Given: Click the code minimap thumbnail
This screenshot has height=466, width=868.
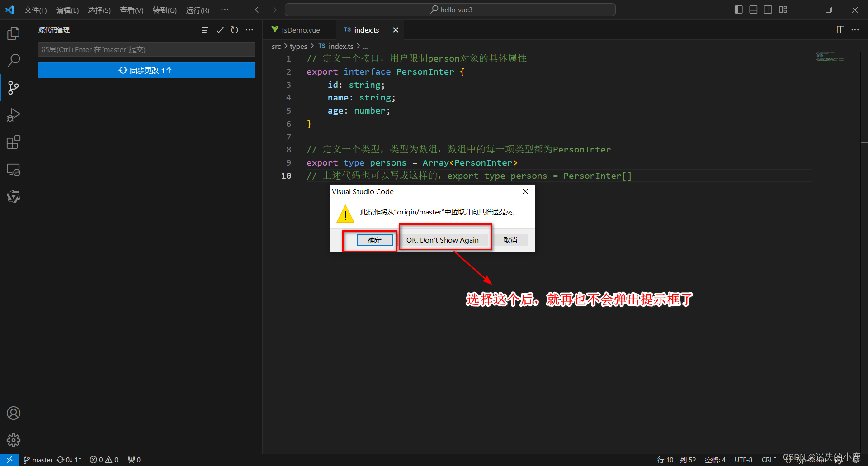Looking at the screenshot, I should [x=830, y=57].
